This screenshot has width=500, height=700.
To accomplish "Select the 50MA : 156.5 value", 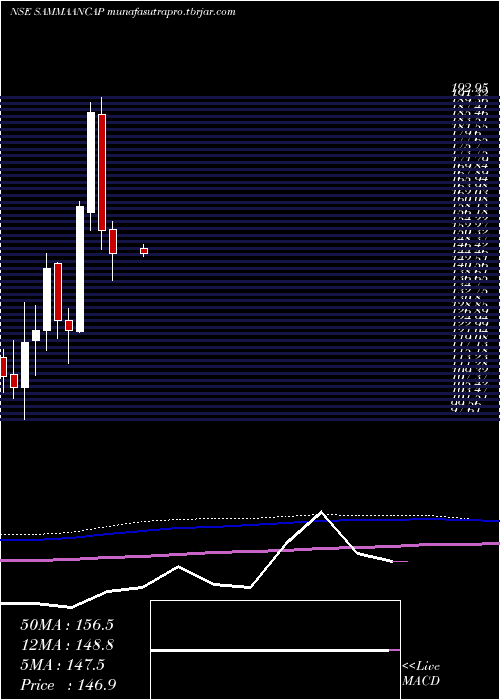I will coord(67,625).
